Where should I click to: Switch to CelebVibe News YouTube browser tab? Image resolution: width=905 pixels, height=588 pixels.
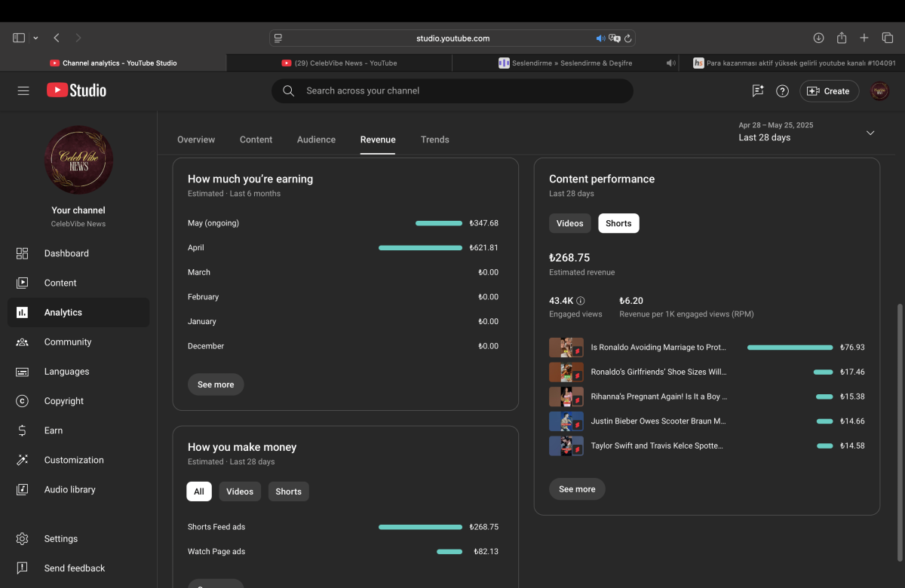point(339,63)
